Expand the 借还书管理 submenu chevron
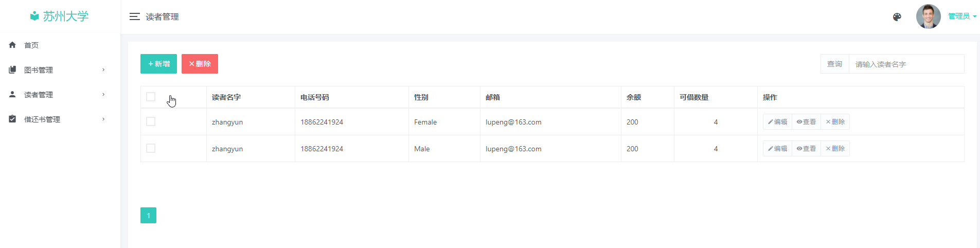 tap(103, 119)
